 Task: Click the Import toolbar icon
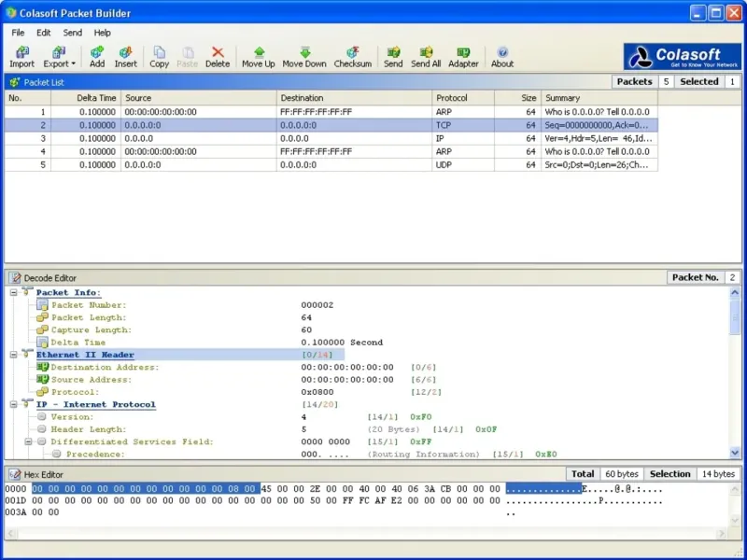(21, 56)
